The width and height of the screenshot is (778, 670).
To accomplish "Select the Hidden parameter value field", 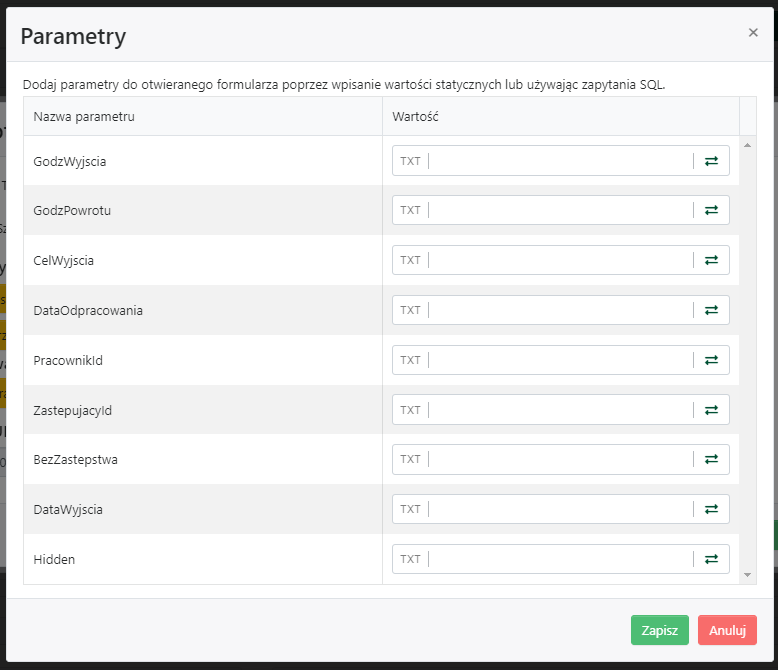I will coord(560,559).
